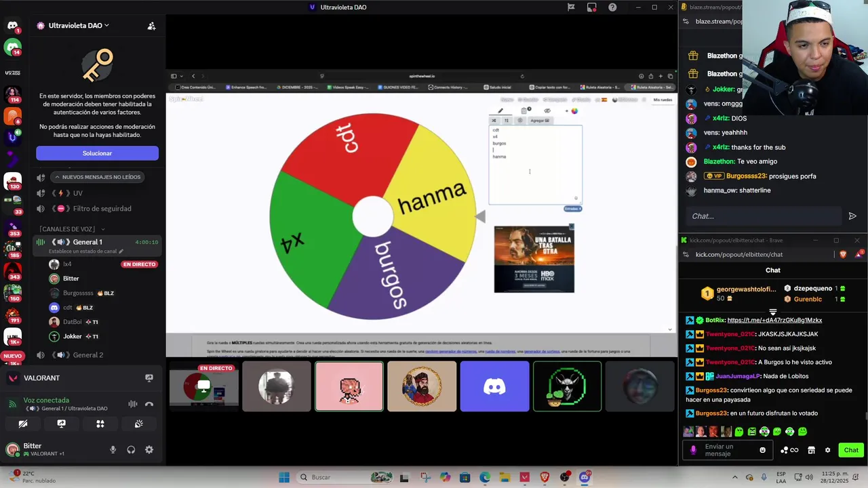Show hidden tray icons chevron
Viewport: 868px width, 488px height.
[734, 477]
